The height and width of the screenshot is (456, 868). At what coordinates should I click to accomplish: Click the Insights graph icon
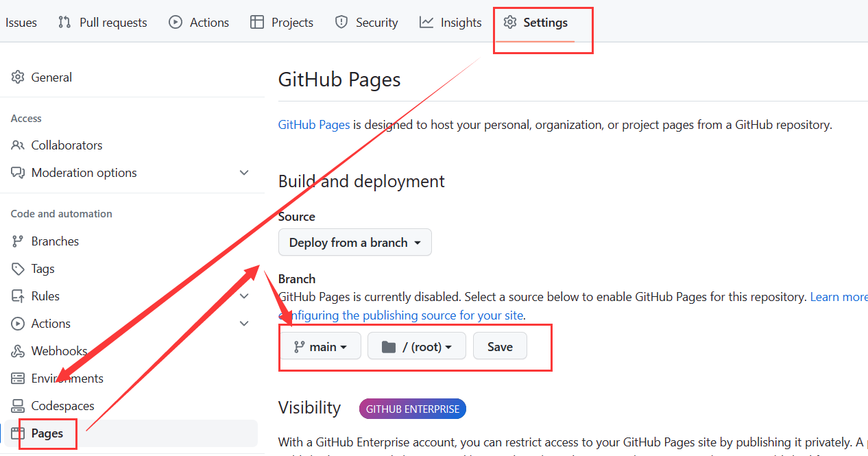point(426,23)
